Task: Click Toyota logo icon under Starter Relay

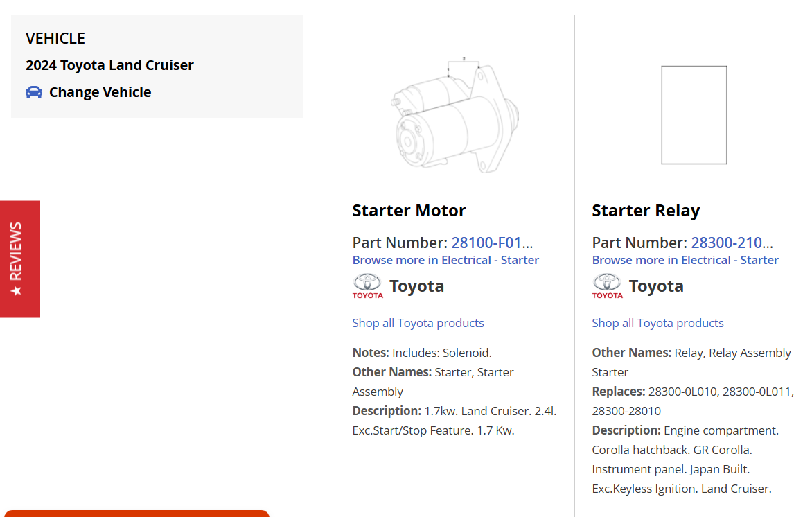Action: [x=607, y=286]
